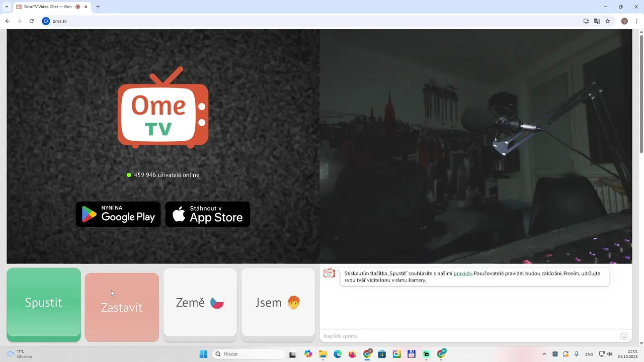Open Task View on the taskbar
644x362 pixels.
(x=293, y=354)
